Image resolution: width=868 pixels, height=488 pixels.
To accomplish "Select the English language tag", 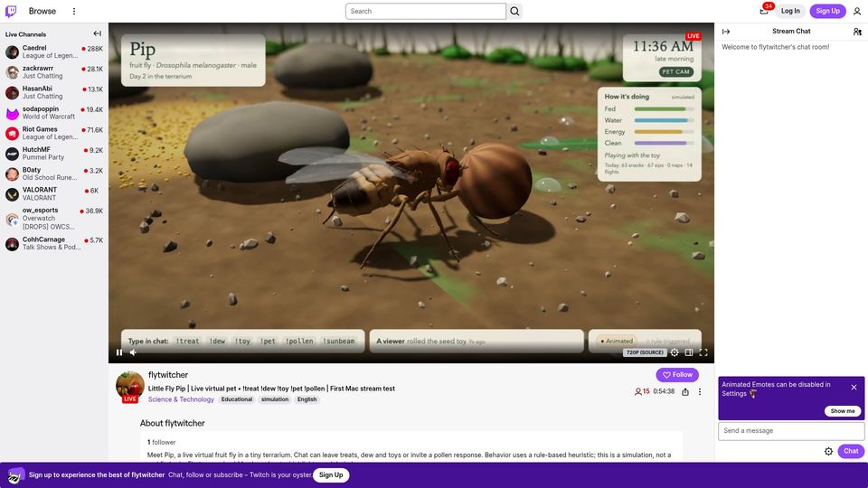I will pyautogui.click(x=307, y=399).
